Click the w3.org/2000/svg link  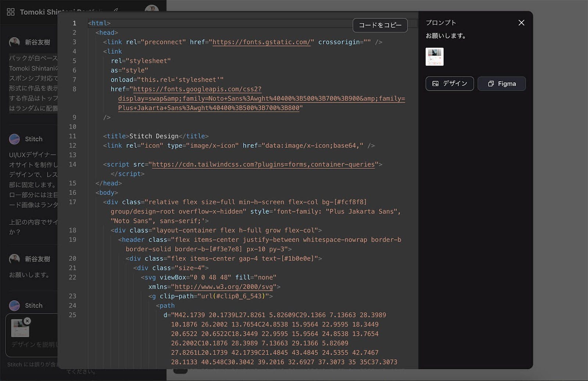coord(223,287)
